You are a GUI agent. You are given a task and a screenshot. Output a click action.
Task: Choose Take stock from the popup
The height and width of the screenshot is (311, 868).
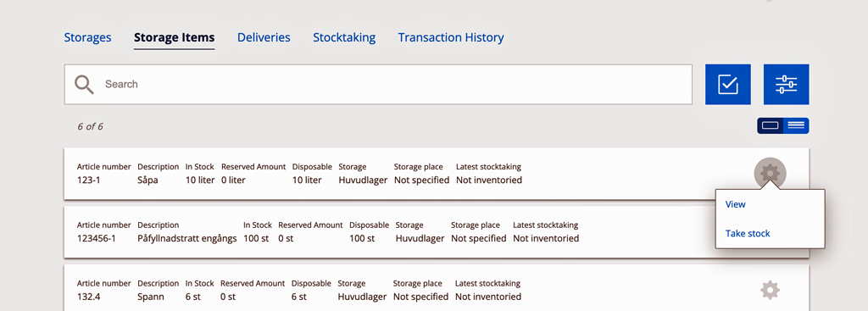748,234
